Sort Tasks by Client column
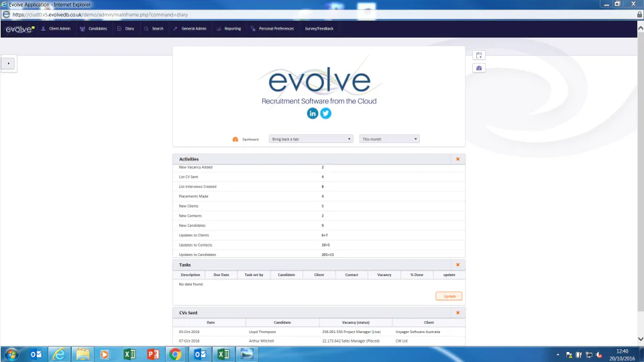 [319, 275]
